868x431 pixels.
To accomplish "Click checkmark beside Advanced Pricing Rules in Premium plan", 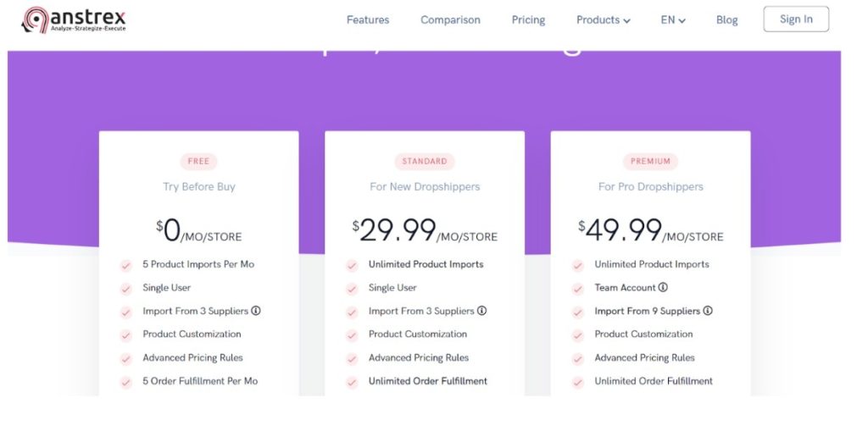I will point(578,359).
